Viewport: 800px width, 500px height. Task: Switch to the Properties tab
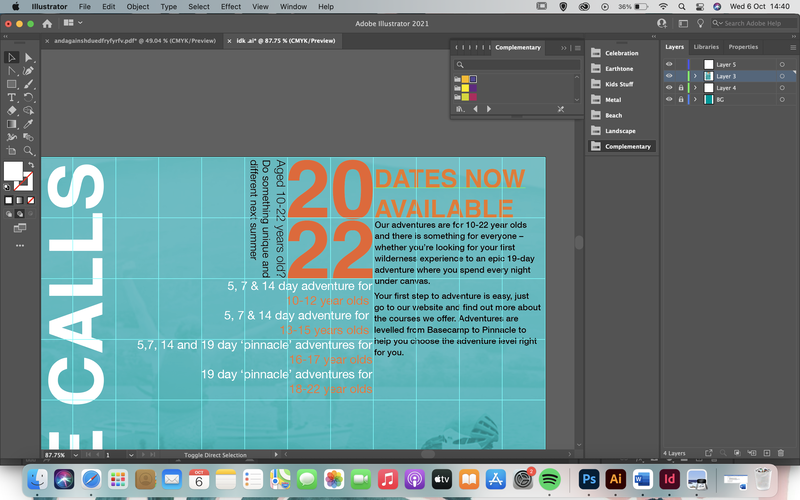click(x=743, y=47)
